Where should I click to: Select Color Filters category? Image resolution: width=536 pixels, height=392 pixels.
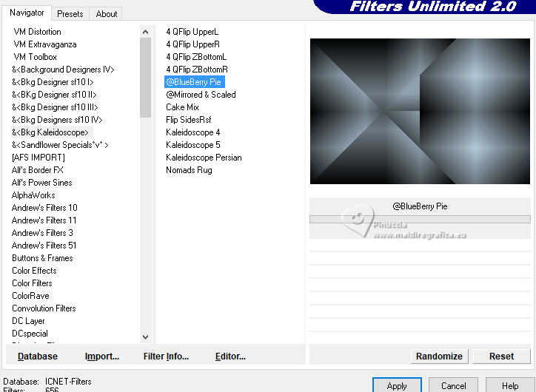[32, 283]
